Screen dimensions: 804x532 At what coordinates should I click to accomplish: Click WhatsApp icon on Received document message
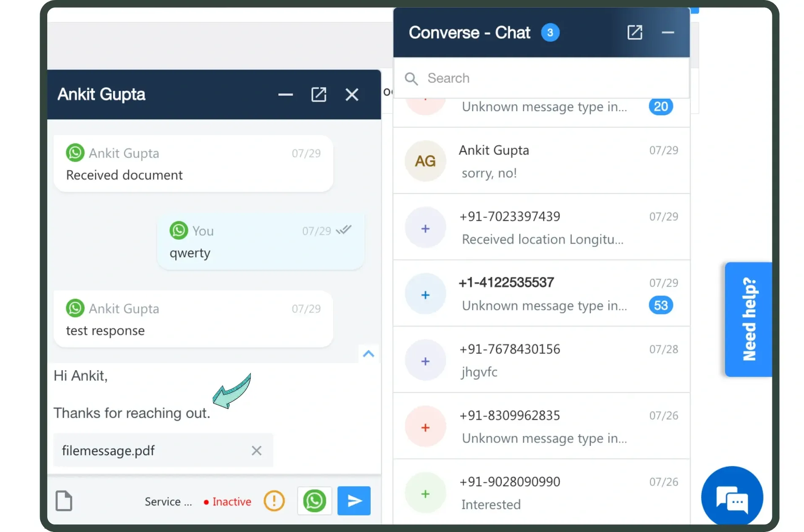(x=75, y=152)
